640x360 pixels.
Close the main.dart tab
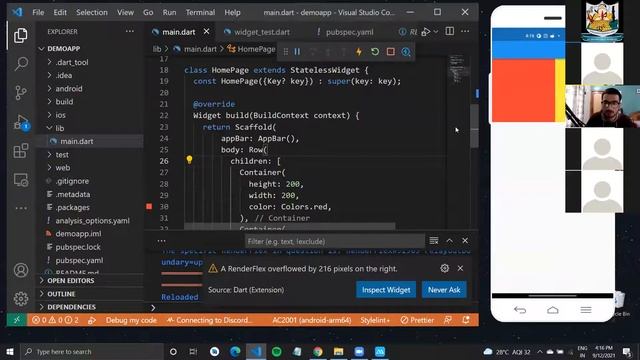click(207, 31)
